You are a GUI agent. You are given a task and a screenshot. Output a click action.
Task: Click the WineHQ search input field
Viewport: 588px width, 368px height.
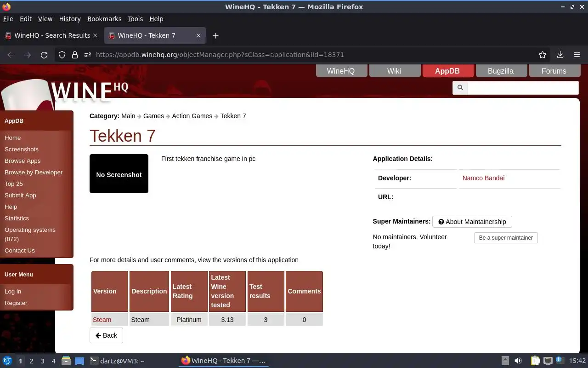tap(523, 87)
